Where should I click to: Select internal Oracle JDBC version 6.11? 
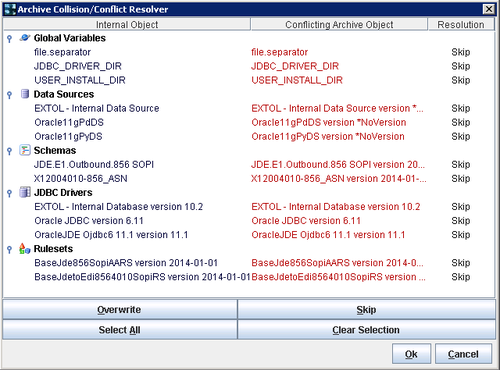pyautogui.click(x=89, y=221)
